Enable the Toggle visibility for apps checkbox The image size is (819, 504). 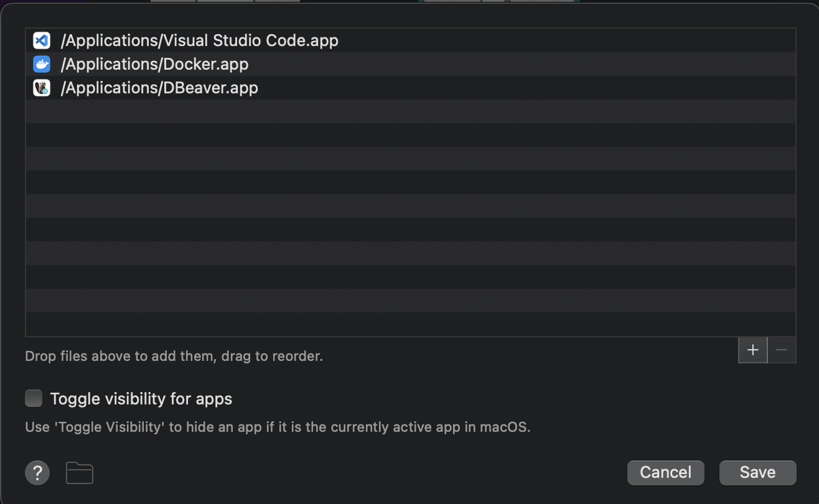(x=34, y=398)
